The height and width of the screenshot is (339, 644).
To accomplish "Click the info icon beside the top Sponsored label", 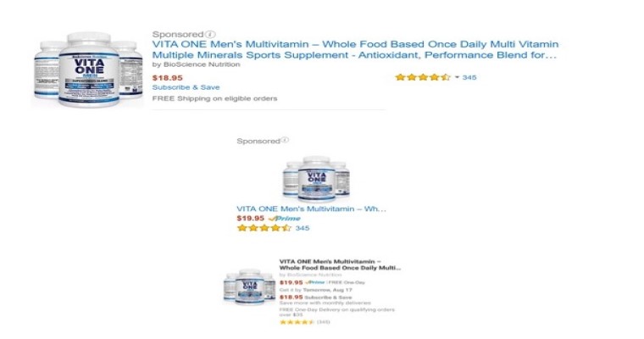I will click(x=210, y=34).
